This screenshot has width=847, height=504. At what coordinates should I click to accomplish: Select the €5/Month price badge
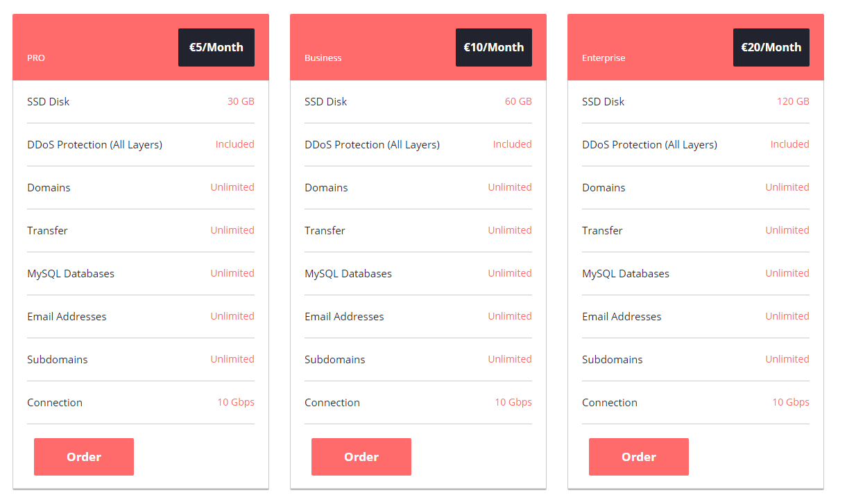tap(216, 47)
